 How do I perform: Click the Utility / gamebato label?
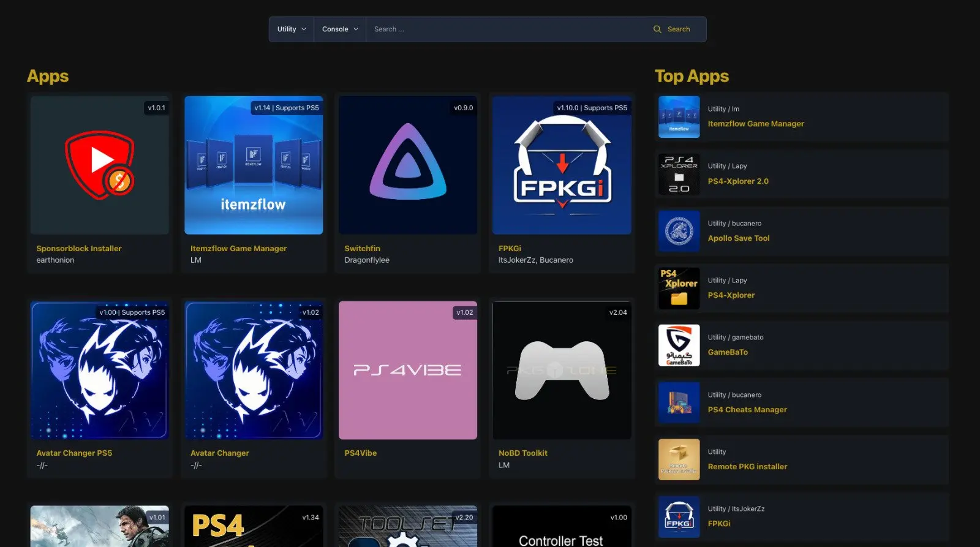click(736, 338)
